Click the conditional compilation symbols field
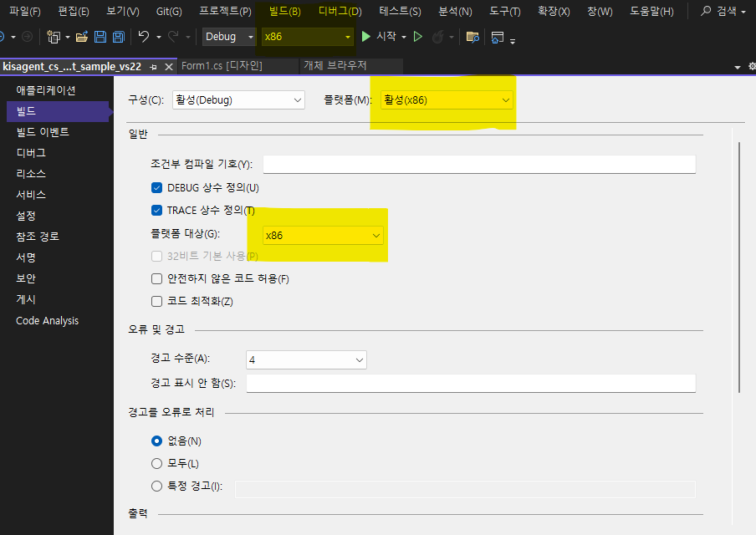 pos(478,164)
